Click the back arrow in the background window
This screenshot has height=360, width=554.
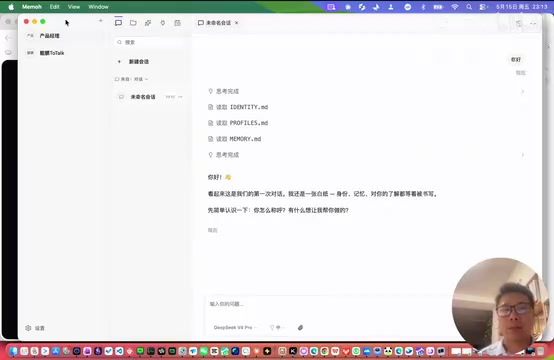8,37
